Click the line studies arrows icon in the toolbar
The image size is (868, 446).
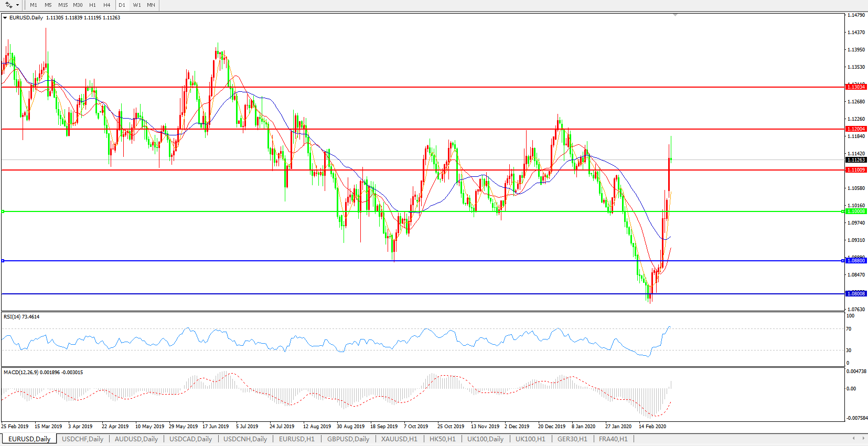point(9,5)
